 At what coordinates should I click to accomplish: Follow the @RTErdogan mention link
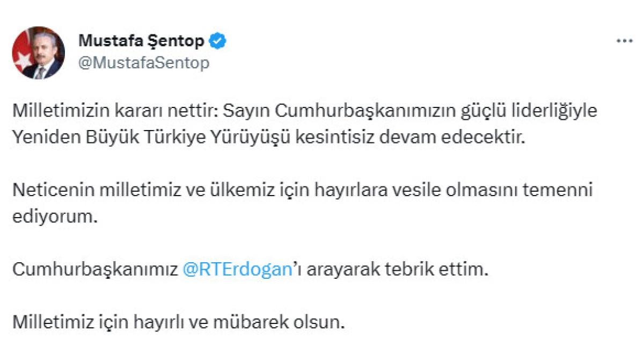tap(236, 270)
